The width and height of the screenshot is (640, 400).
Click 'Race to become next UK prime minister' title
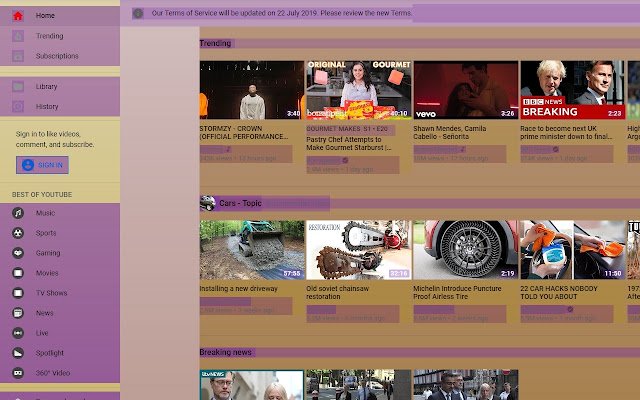(x=566, y=133)
